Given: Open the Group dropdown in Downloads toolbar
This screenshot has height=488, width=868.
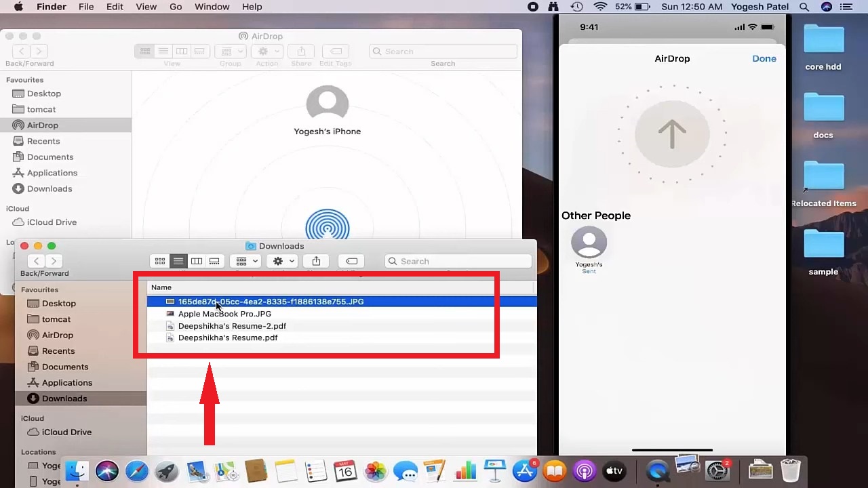Looking at the screenshot, I should pos(246,261).
